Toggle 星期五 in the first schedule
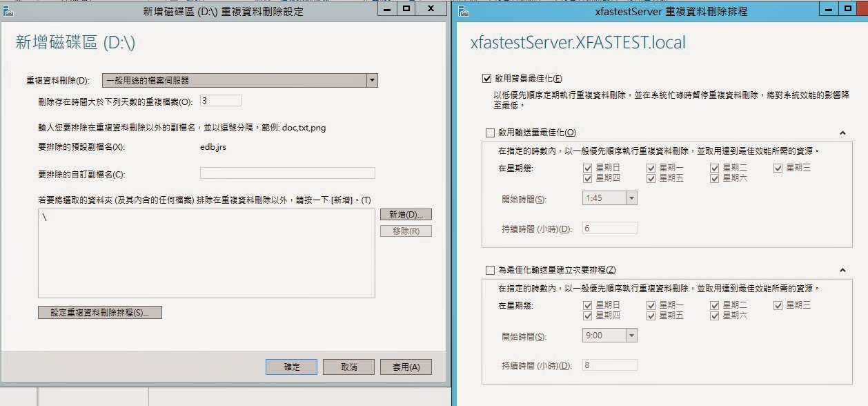868x406 pixels. pyautogui.click(x=651, y=178)
